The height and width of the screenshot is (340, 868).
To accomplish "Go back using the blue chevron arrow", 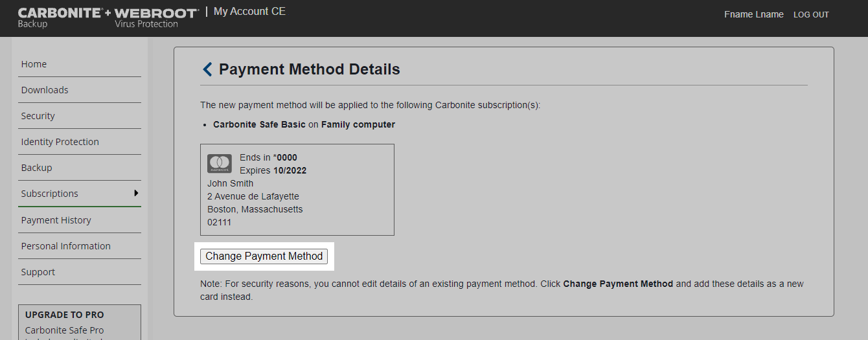I will (207, 69).
